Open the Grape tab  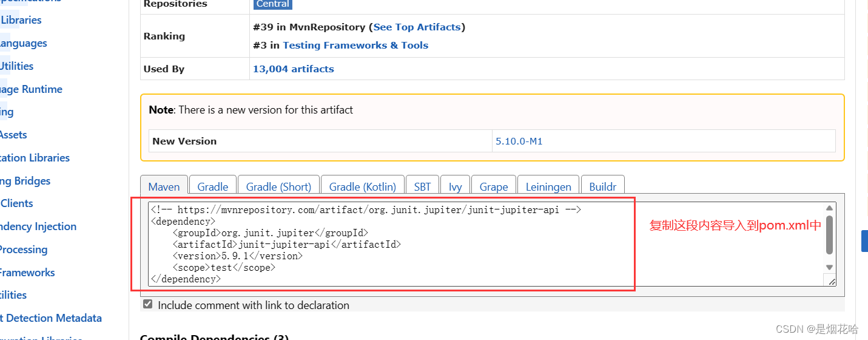pyautogui.click(x=494, y=186)
